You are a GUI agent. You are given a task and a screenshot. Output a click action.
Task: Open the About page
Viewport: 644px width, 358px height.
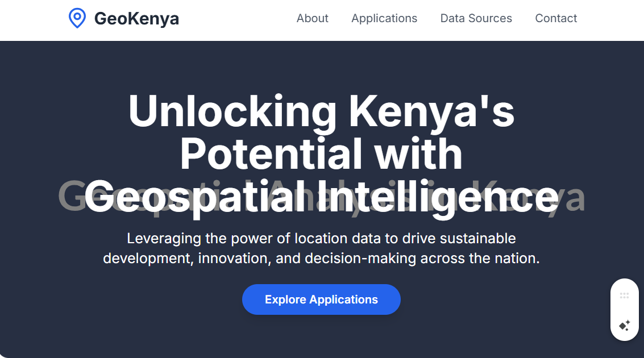point(312,18)
